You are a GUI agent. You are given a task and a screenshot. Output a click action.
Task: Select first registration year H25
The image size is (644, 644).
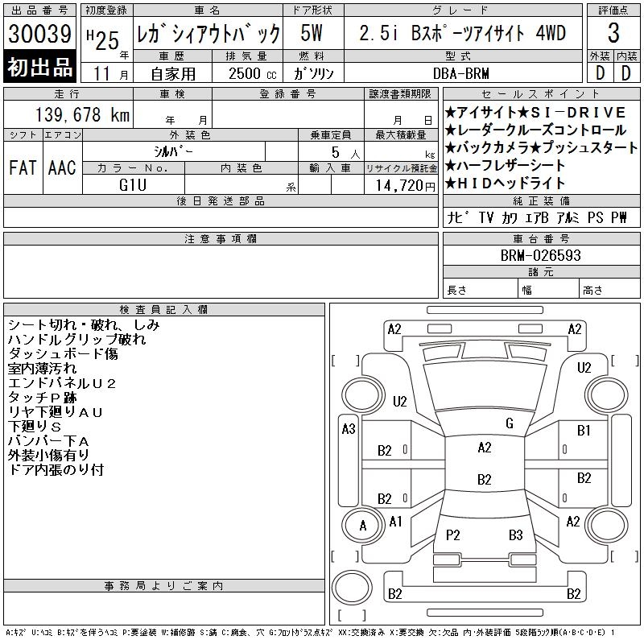pos(104,39)
